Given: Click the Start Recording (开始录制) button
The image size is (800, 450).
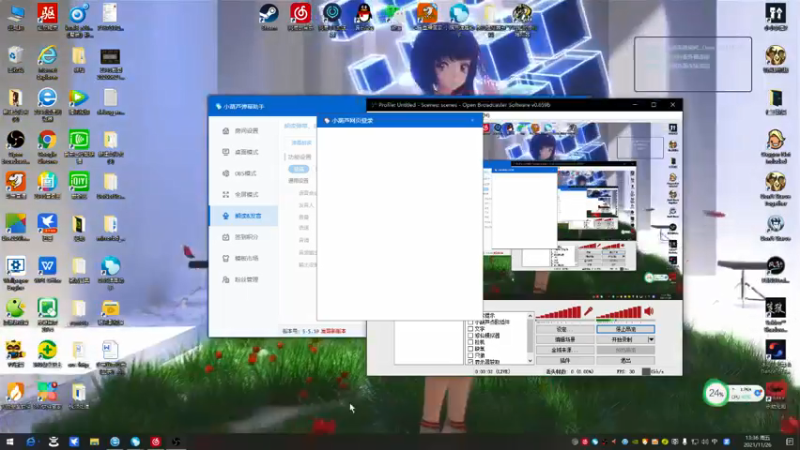Looking at the screenshot, I should pos(621,339).
